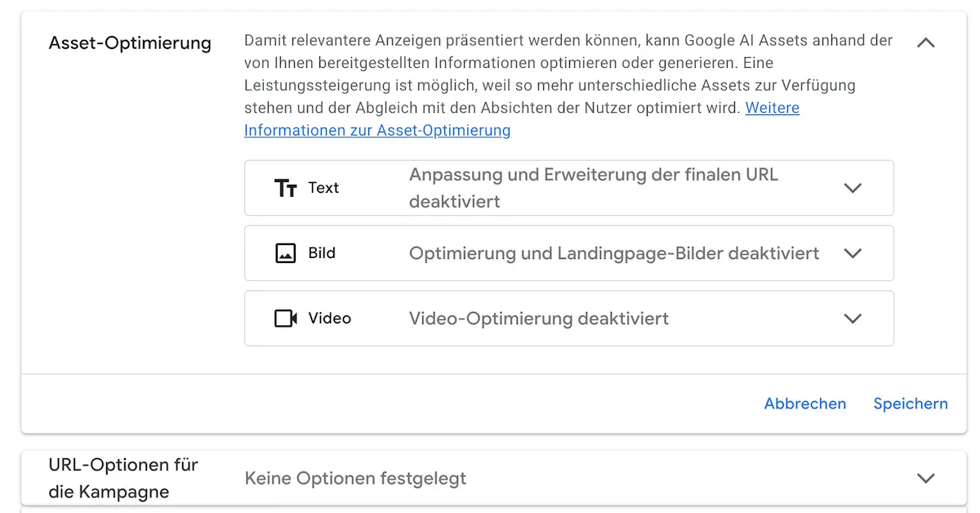Collapse the Asset-Optimierung section
The height and width of the screenshot is (513, 980).
[925, 42]
